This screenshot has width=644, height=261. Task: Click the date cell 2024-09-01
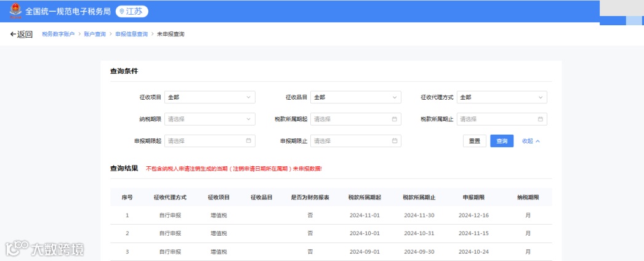(364, 252)
